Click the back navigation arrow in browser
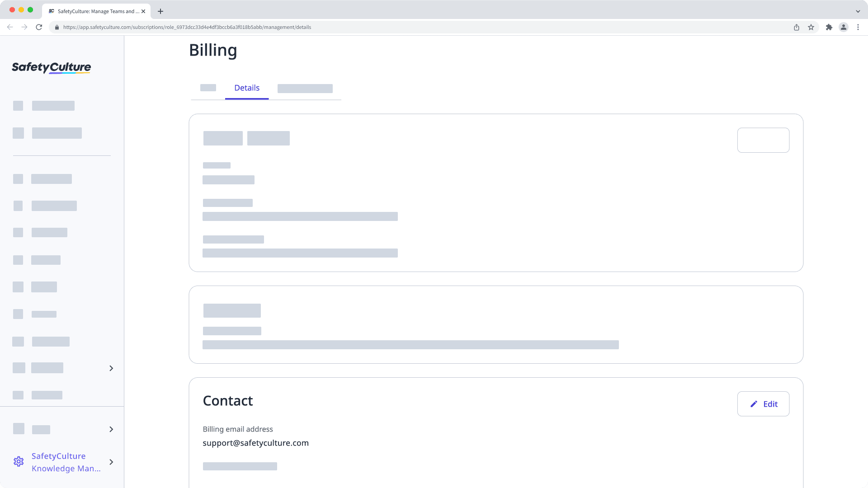This screenshot has height=488, width=868. tap(10, 27)
